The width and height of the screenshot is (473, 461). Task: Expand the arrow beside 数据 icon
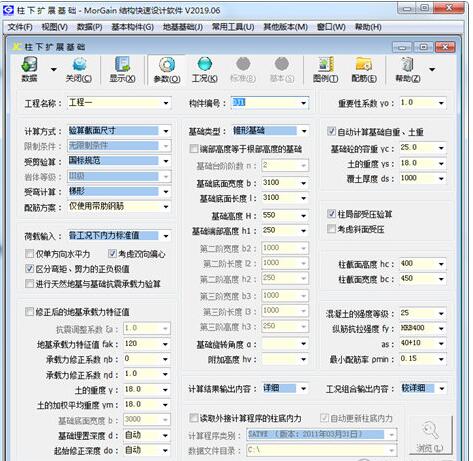pyautogui.click(x=53, y=69)
